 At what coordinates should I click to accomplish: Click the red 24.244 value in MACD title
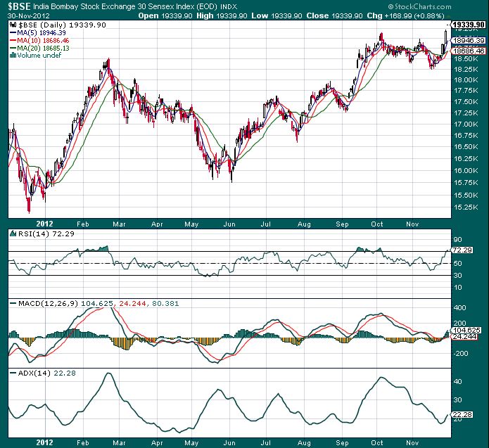tap(132, 303)
